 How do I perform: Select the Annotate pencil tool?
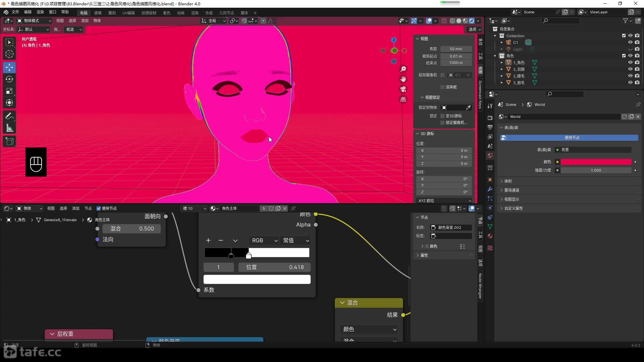point(9,116)
